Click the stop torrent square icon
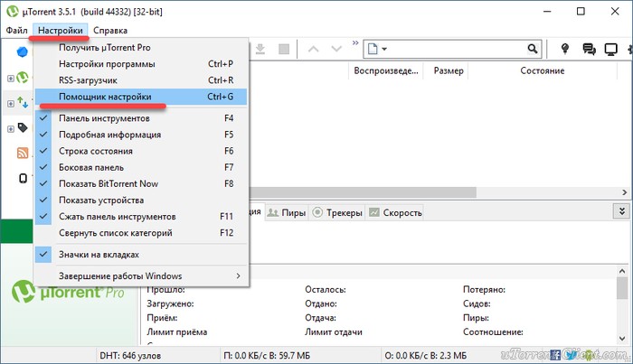Screen dimensions: 633x364 pos(284,49)
